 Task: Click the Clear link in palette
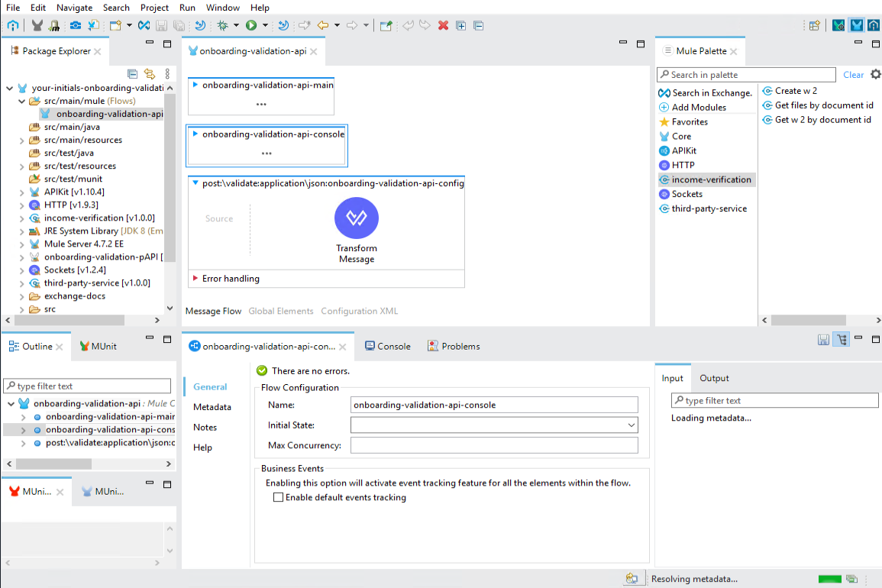[853, 75]
